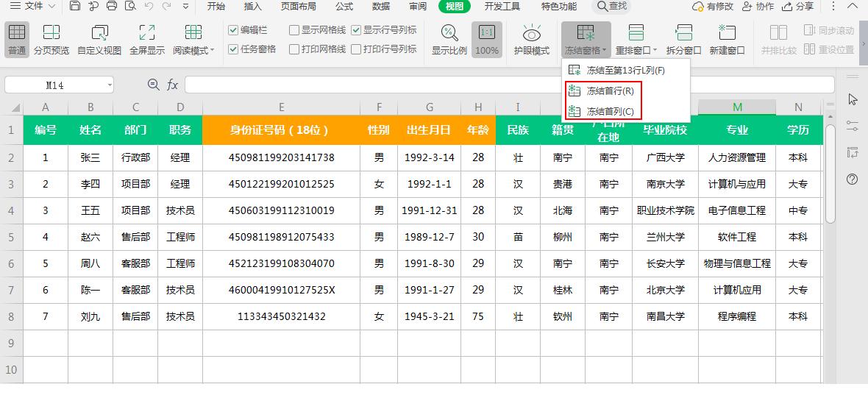Click the 分页预览 page break preview icon
Screen dimensions: 868x409
tap(51, 33)
